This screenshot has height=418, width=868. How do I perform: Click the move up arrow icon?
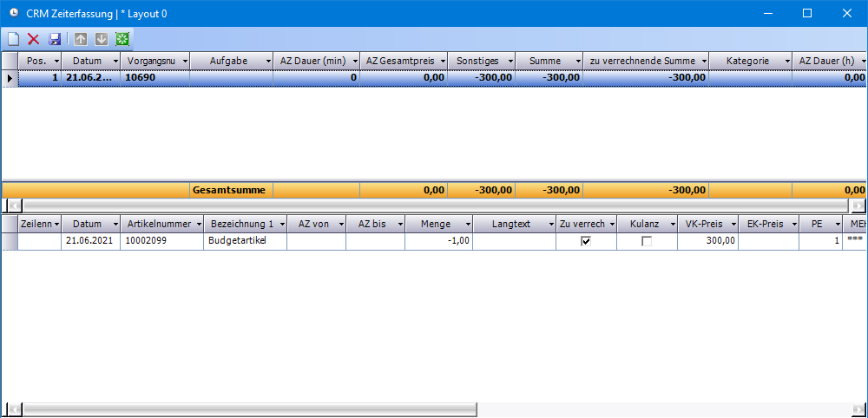pyautogui.click(x=81, y=39)
